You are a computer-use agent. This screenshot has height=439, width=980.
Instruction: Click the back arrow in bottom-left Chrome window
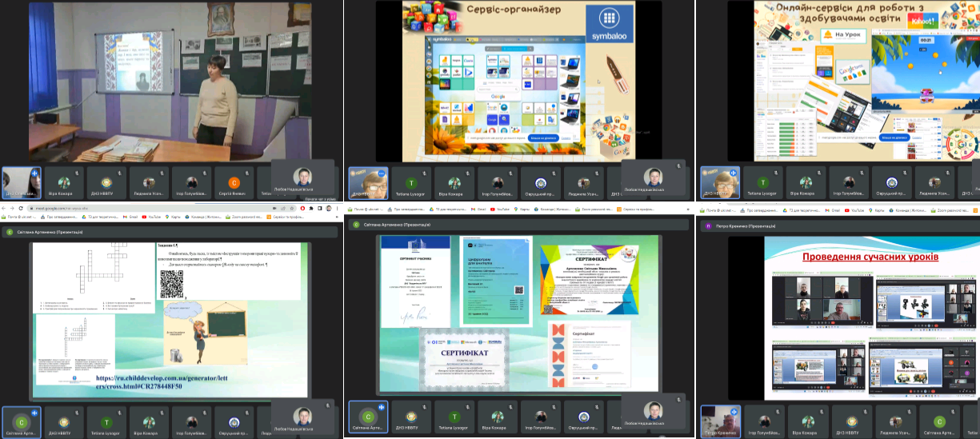tap(4, 208)
